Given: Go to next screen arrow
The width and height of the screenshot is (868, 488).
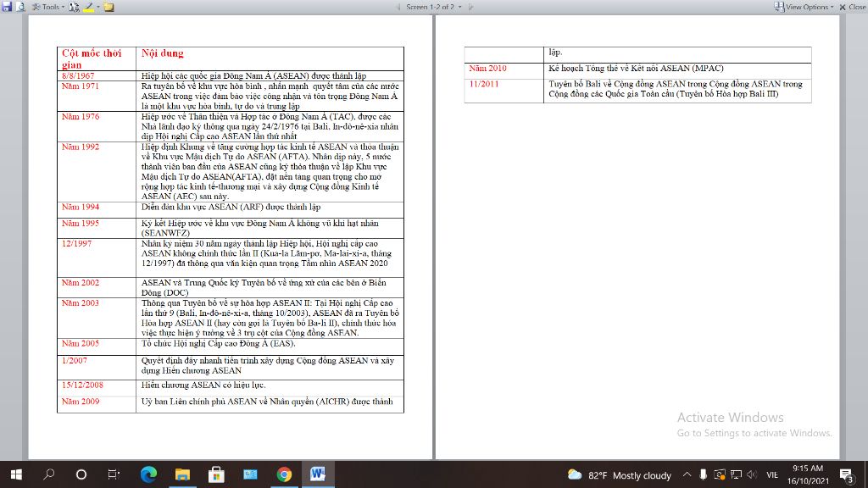Looking at the screenshot, I should point(470,7).
